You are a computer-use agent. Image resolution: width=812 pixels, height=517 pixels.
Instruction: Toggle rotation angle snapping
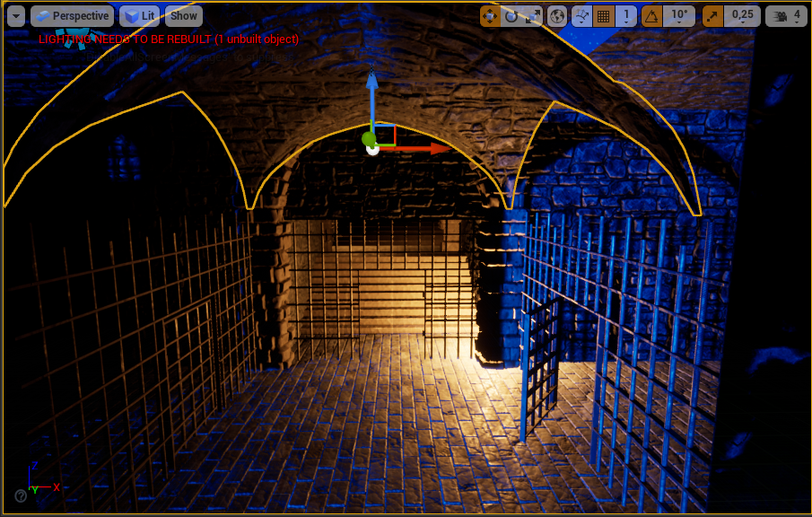tap(652, 16)
